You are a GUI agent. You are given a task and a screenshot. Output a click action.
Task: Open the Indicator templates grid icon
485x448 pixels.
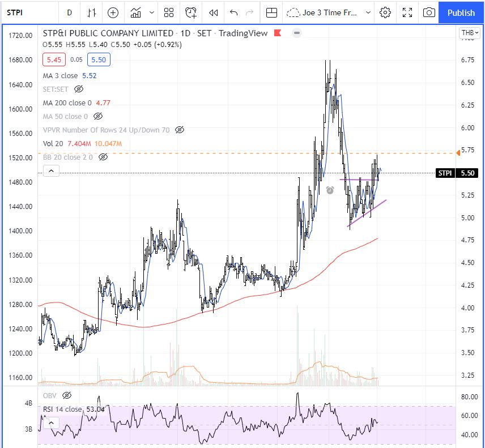pyautogui.click(x=169, y=12)
